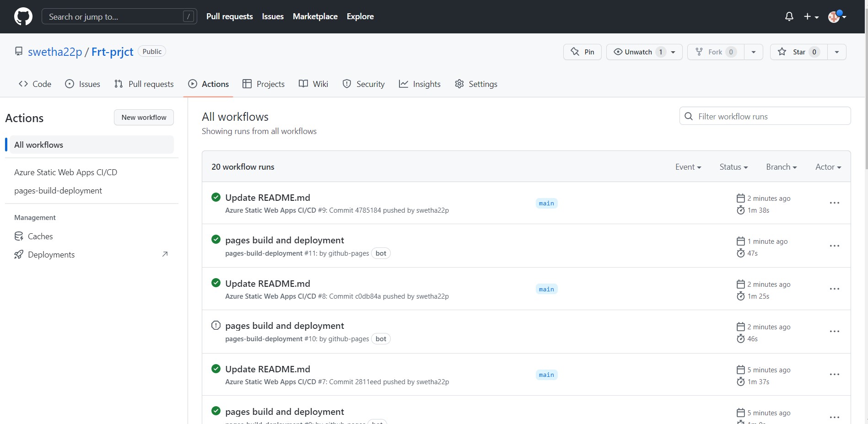Open notifications bell
The image size is (868, 424).
click(x=788, y=16)
